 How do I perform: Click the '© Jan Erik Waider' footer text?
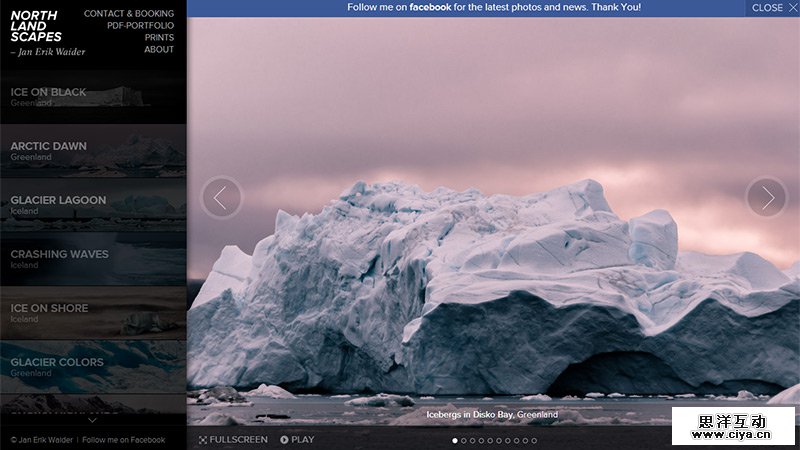42,440
